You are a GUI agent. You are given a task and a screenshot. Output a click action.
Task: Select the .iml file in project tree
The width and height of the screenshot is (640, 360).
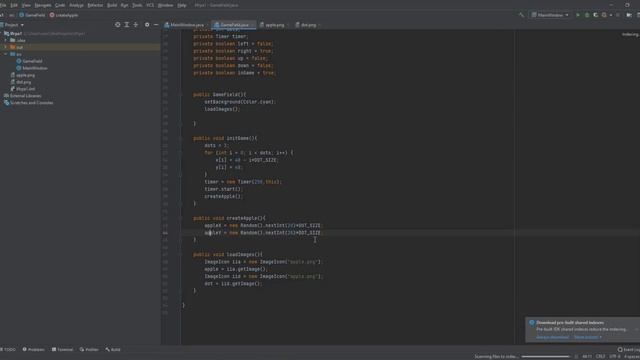[22, 89]
